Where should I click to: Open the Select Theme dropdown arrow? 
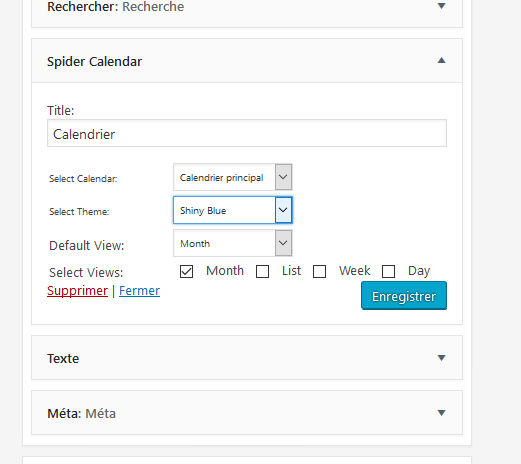[x=283, y=210]
